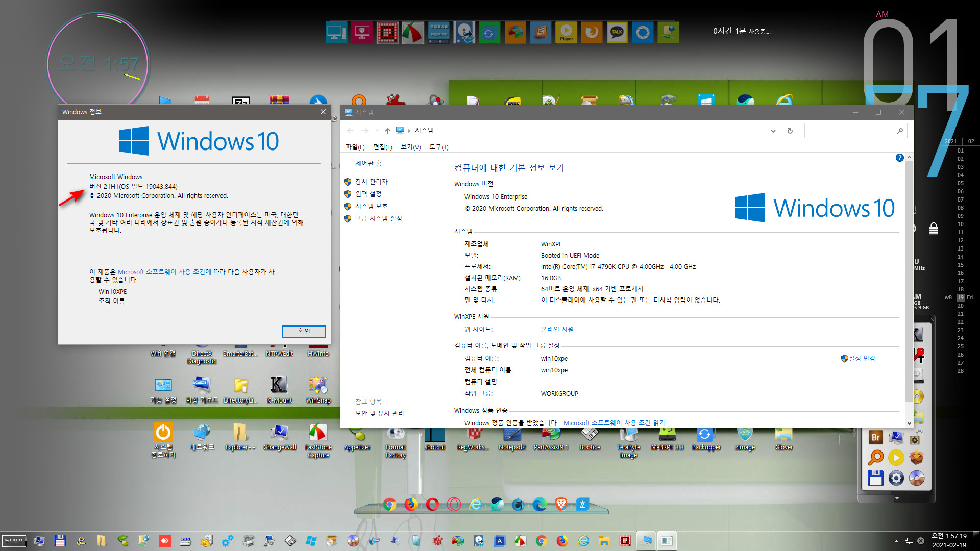The image size is (980, 551).
Task: Open Chrome from the taskbar
Action: click(541, 541)
